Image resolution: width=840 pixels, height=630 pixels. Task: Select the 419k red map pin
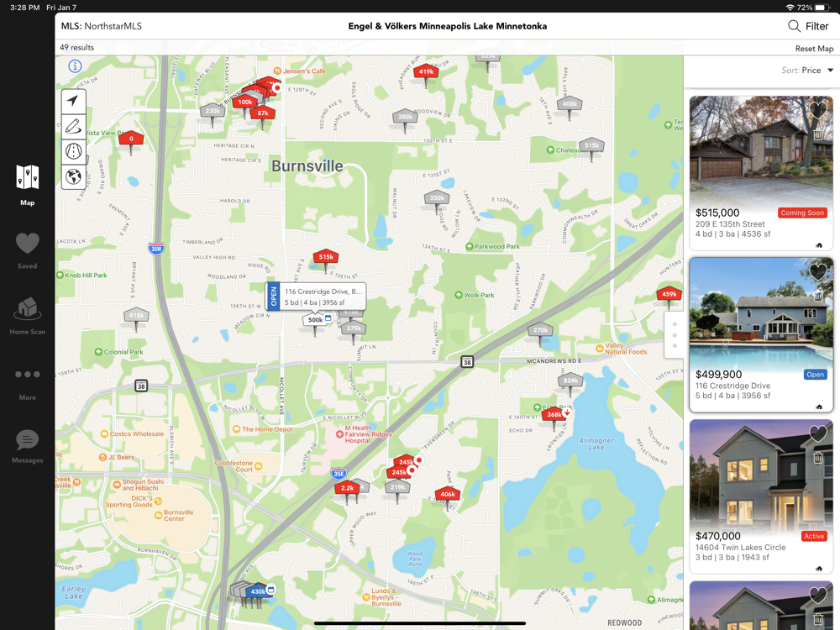pyautogui.click(x=427, y=71)
